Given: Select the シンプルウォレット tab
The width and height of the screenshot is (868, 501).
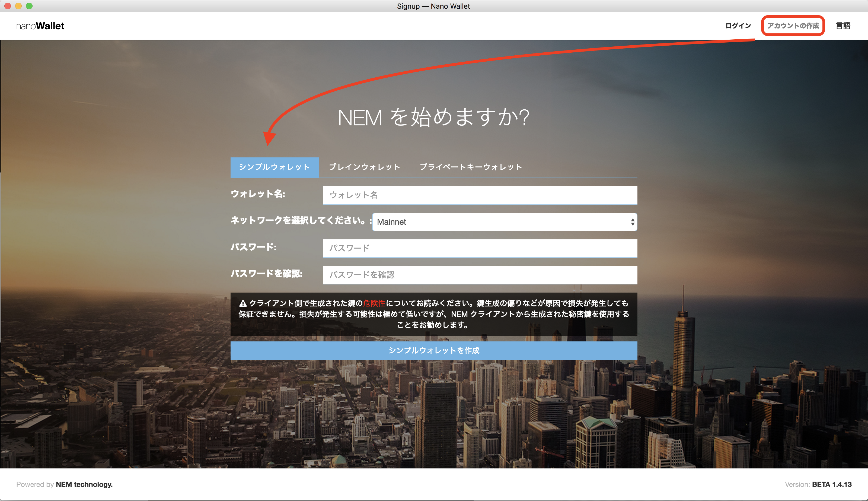Looking at the screenshot, I should (275, 167).
